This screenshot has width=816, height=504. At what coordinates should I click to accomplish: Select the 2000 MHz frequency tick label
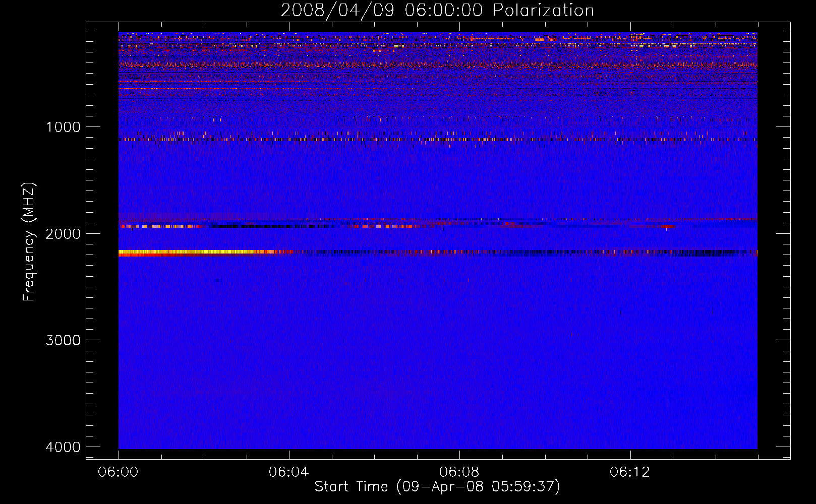(x=63, y=234)
